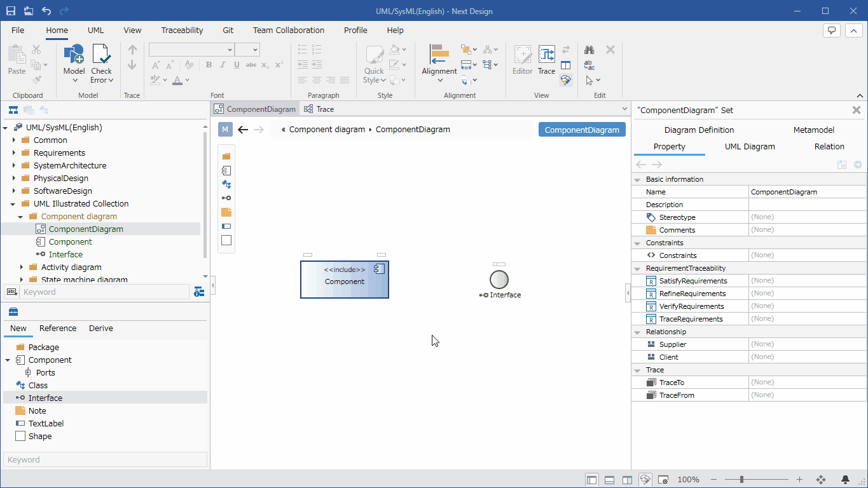Open the UML ribbon tab
The height and width of the screenshot is (488, 868).
click(96, 30)
